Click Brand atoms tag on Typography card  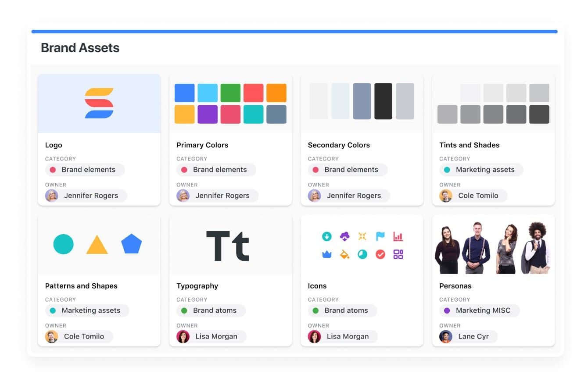[211, 310]
